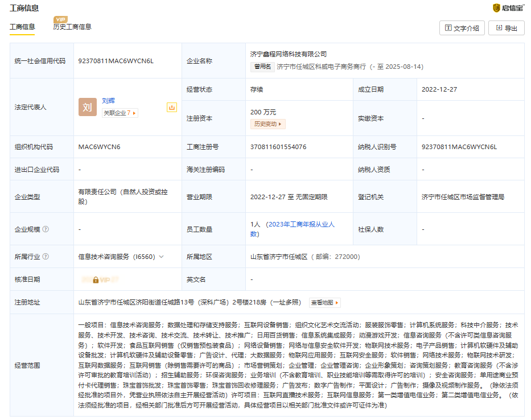This screenshot has width=531, height=420.
Task: Click the 启信宝 logo
Action: pos(508,8)
